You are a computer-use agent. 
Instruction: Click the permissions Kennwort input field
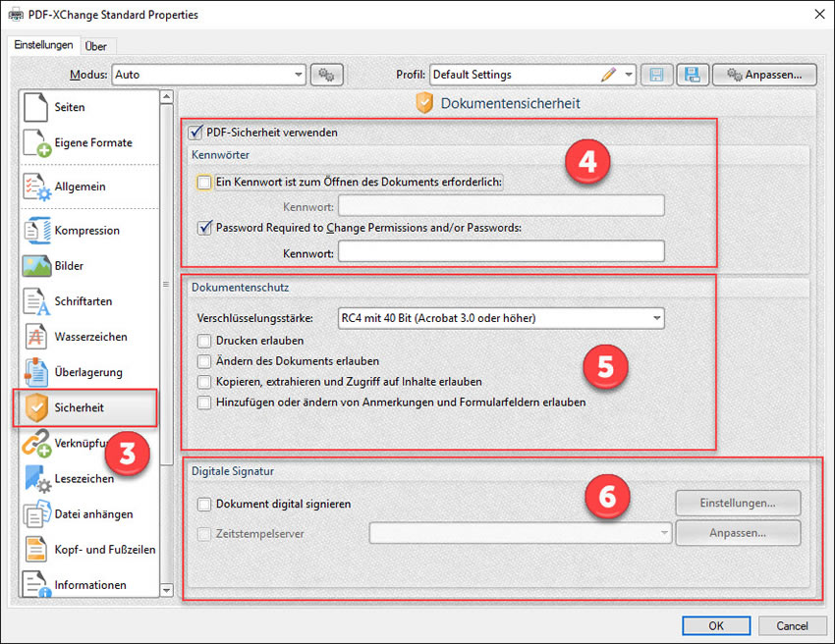click(501, 251)
